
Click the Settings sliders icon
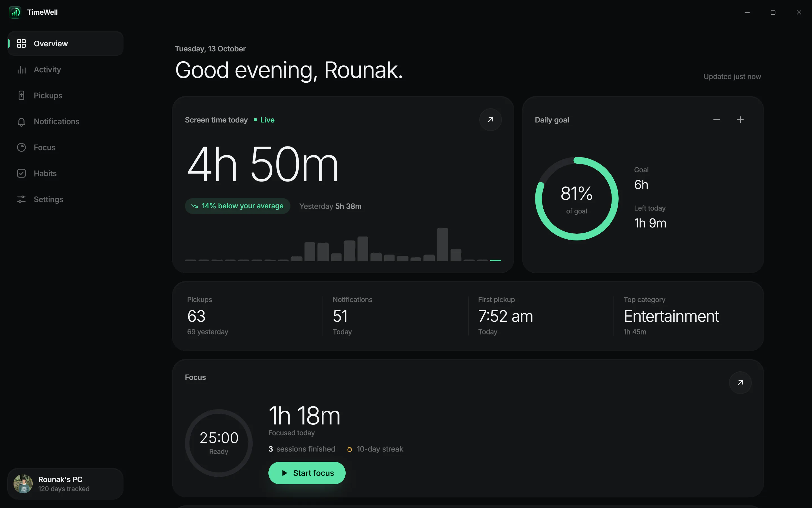(21, 199)
